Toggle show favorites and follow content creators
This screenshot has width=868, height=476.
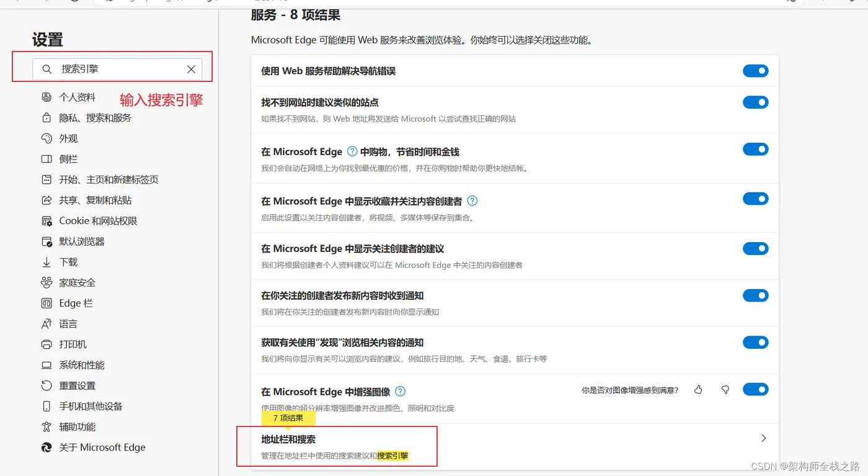pyautogui.click(x=756, y=199)
